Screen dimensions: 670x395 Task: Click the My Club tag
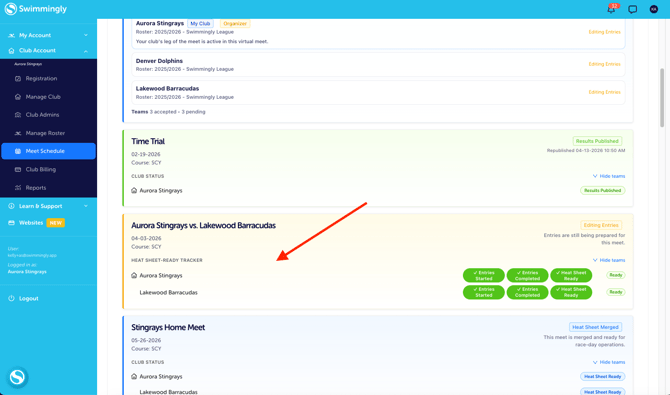pyautogui.click(x=200, y=24)
